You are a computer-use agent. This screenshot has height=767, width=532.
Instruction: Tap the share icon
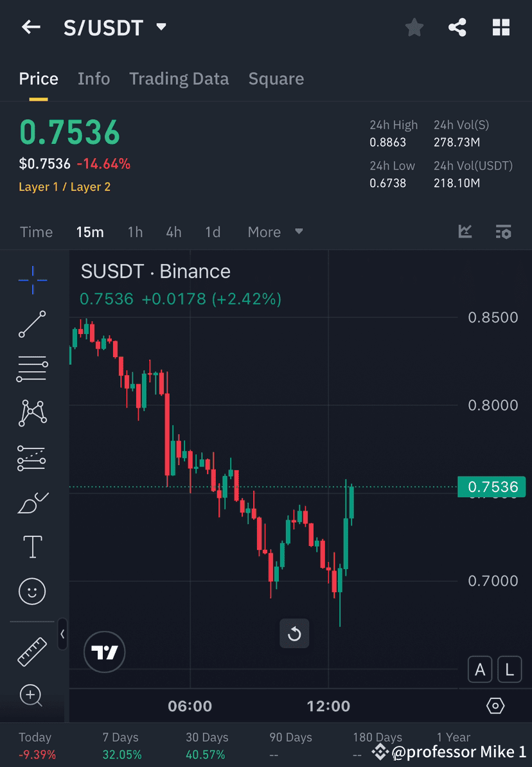457,27
